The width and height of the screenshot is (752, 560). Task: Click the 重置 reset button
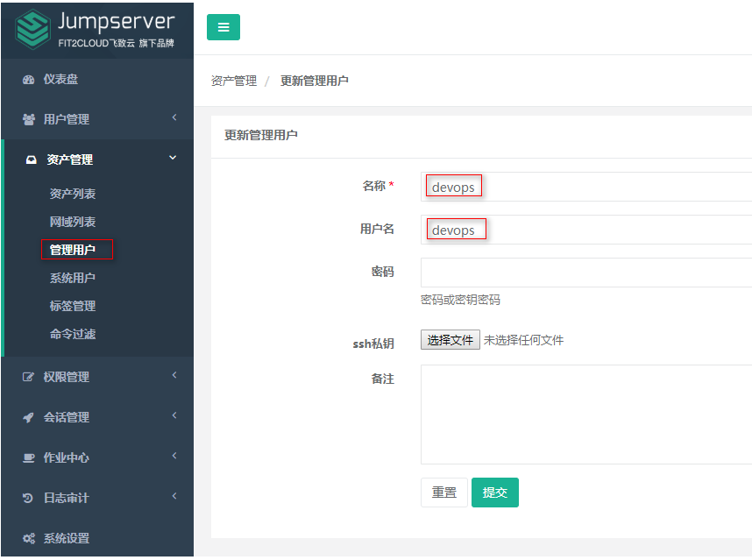[x=443, y=493]
